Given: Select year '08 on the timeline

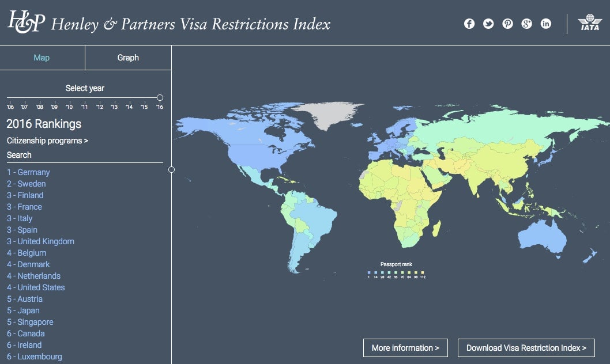Looking at the screenshot, I should [x=40, y=107].
